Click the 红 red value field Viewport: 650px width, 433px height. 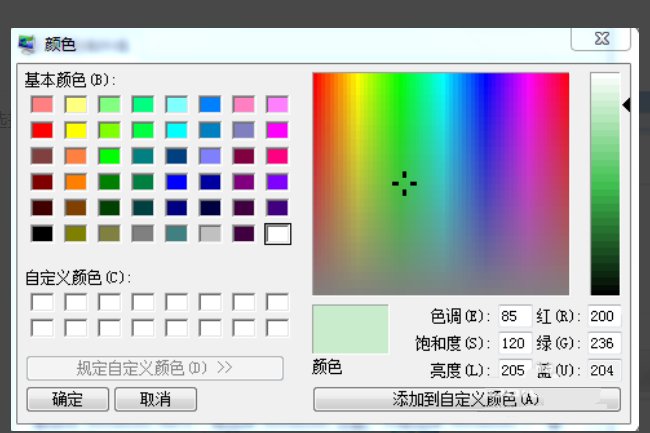pos(604,316)
